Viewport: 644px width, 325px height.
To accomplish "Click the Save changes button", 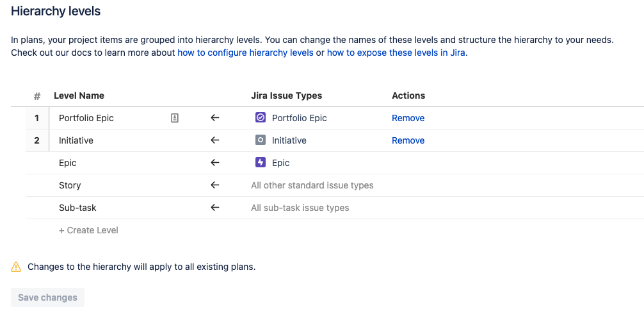I will 47,297.
